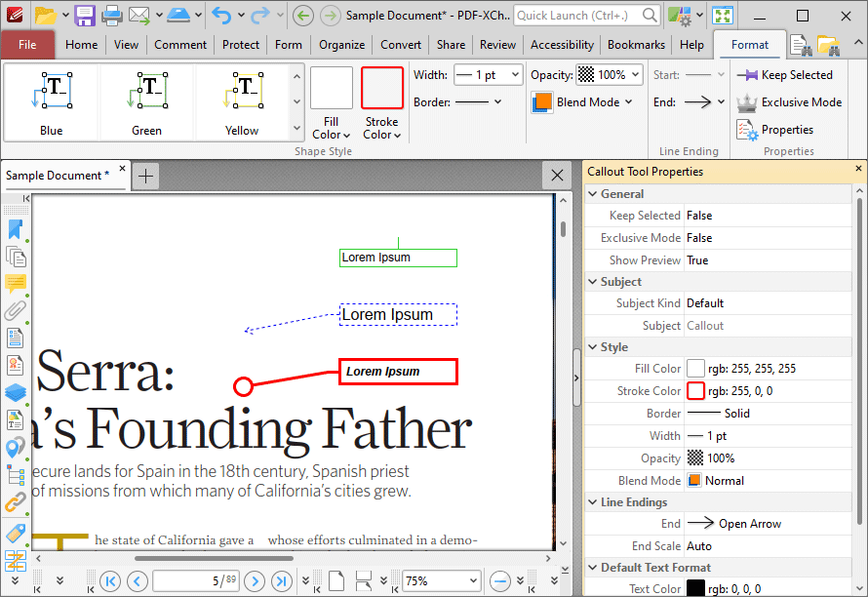Collapse the Default Text Format section
This screenshot has width=868, height=597.
tap(593, 568)
